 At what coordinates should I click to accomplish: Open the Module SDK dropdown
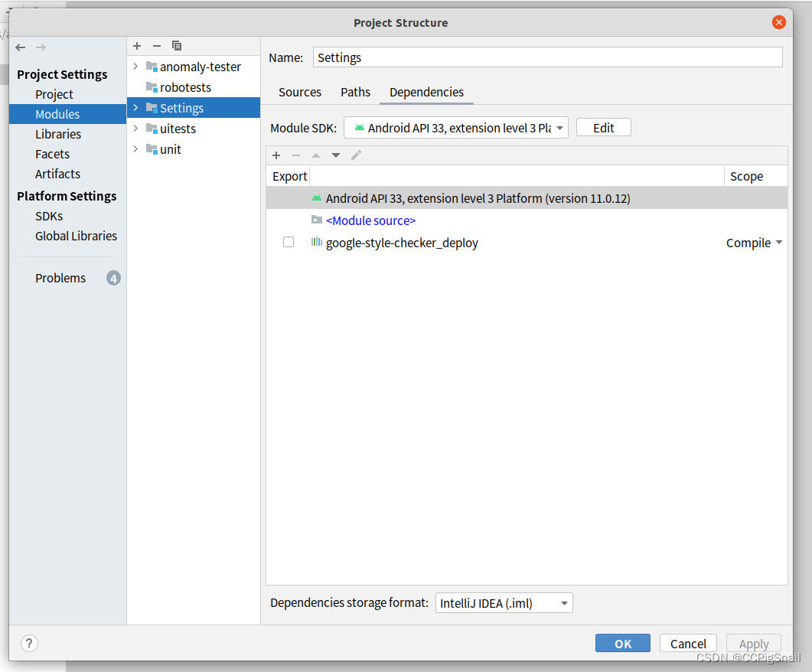pyautogui.click(x=455, y=128)
